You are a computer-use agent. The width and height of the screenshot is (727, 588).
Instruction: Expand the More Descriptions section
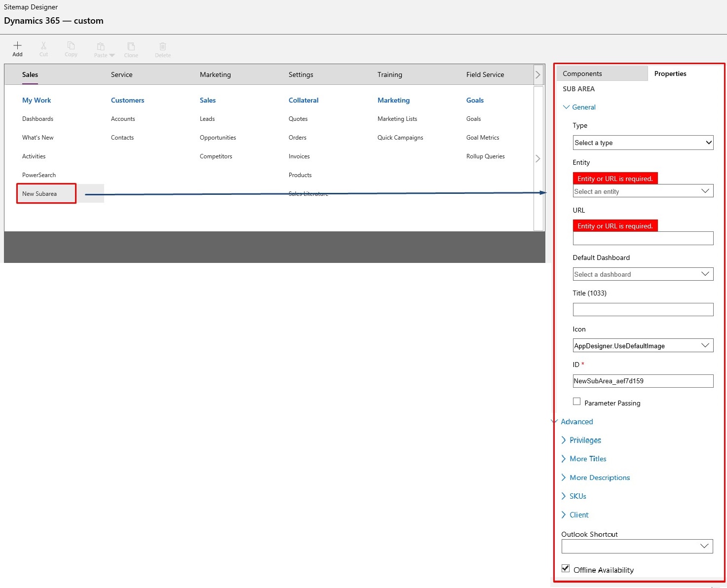(596, 478)
